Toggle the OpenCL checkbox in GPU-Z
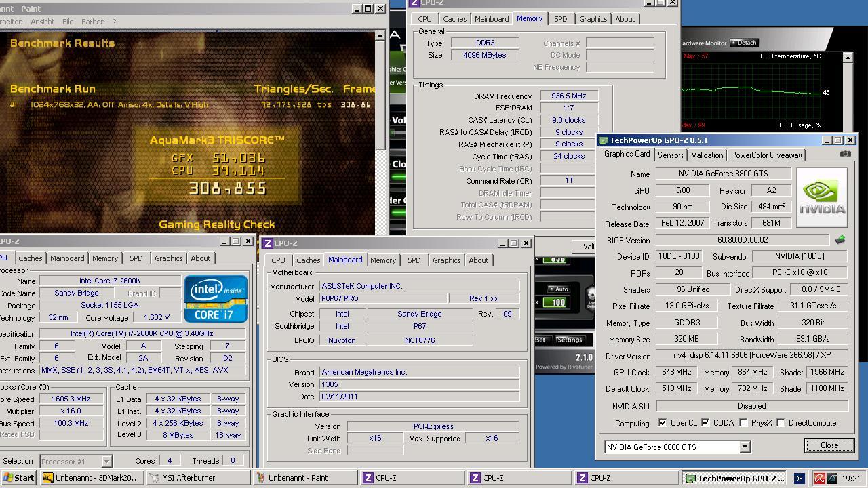 pyautogui.click(x=663, y=423)
